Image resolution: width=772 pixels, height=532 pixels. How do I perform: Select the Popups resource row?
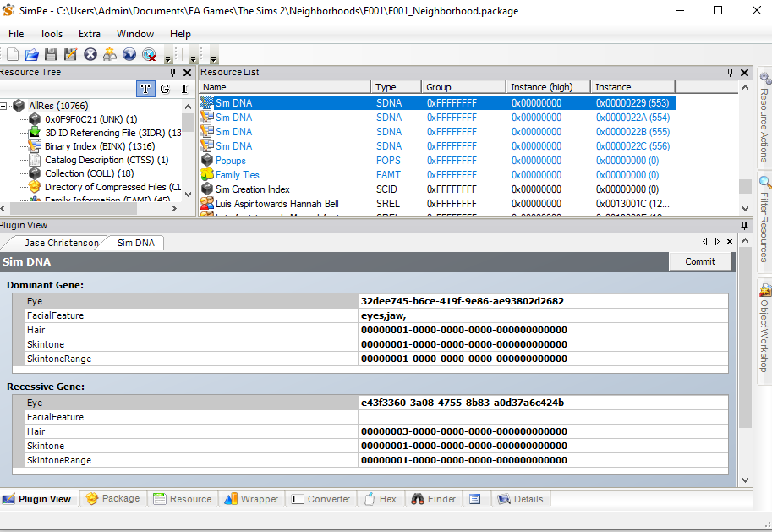[437, 161]
